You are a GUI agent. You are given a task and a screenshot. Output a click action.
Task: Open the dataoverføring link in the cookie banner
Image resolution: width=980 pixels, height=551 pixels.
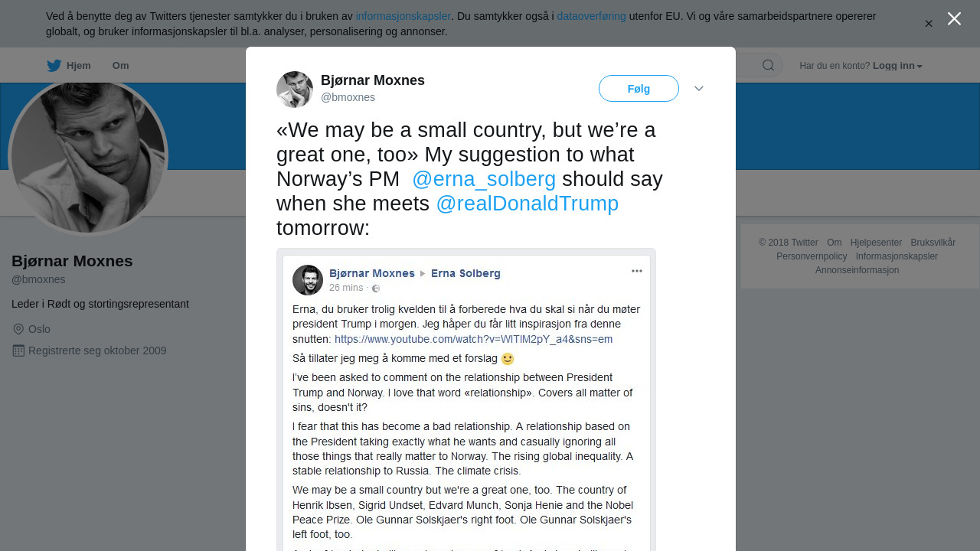pos(591,16)
